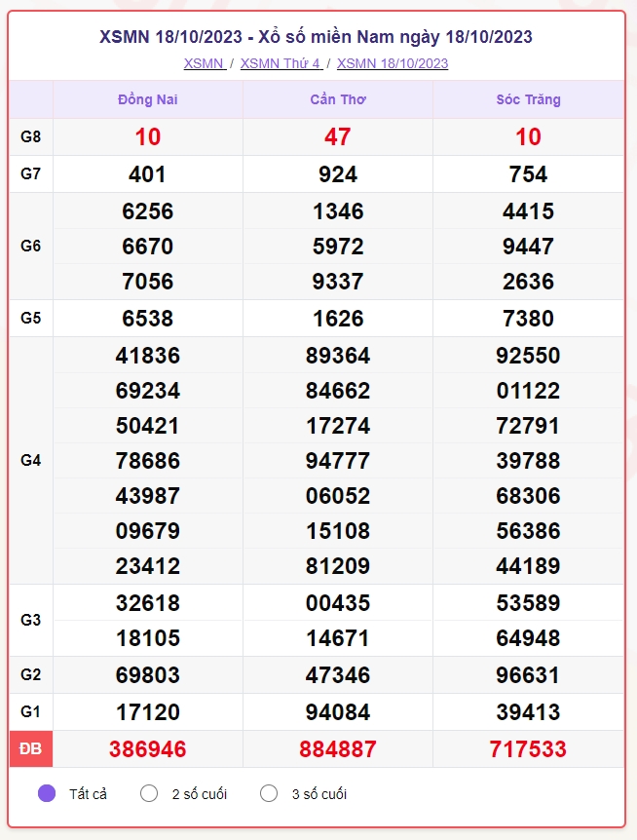Open the XSMN breadcrumb link
This screenshot has height=840, width=637.
(x=205, y=63)
